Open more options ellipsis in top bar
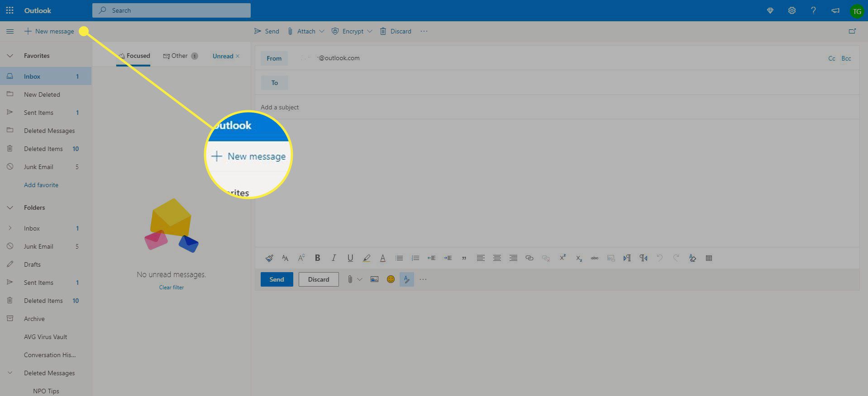 coord(424,31)
